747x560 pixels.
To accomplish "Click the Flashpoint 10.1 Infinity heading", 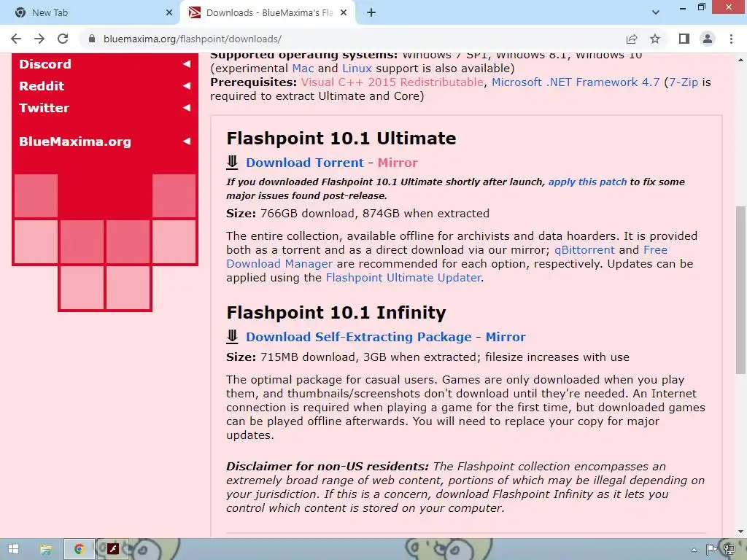I will click(x=336, y=313).
